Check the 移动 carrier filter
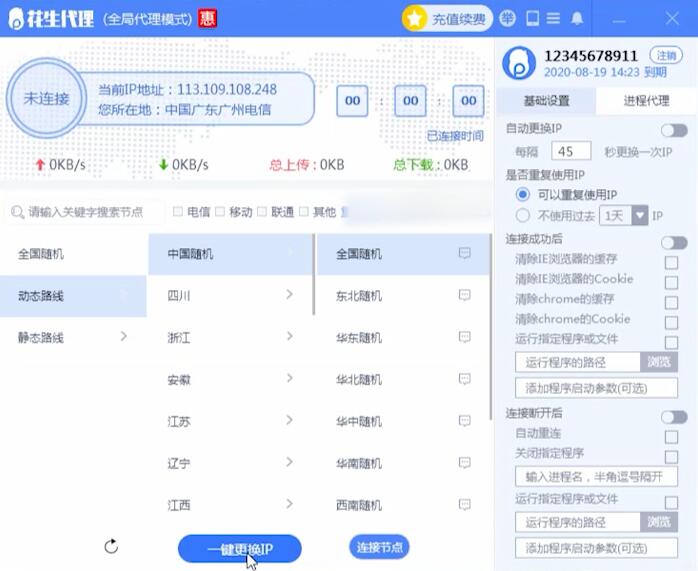The image size is (698, 571). coord(220,211)
